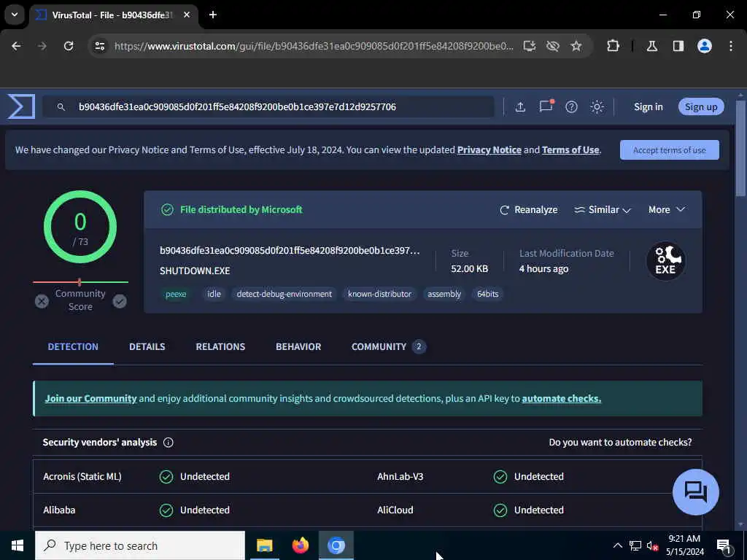
Task: Click Do you want to automate checks
Action: [620, 443]
